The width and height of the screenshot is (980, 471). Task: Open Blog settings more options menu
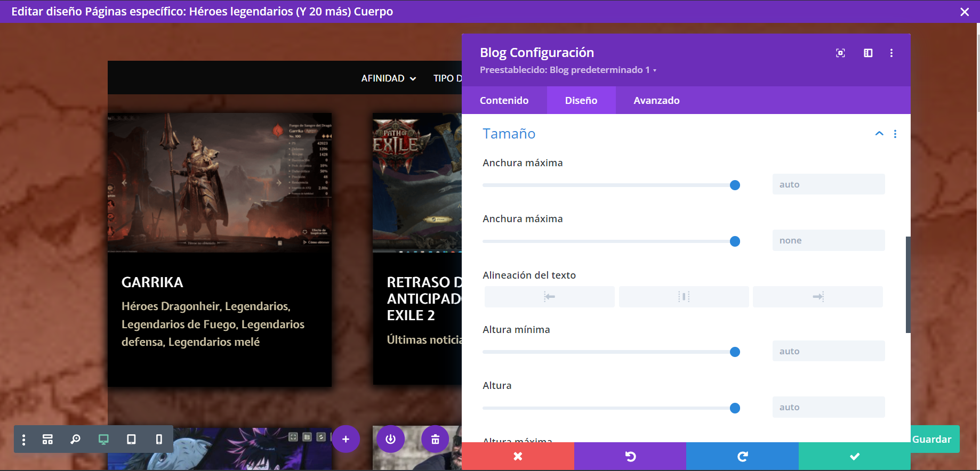coord(891,53)
